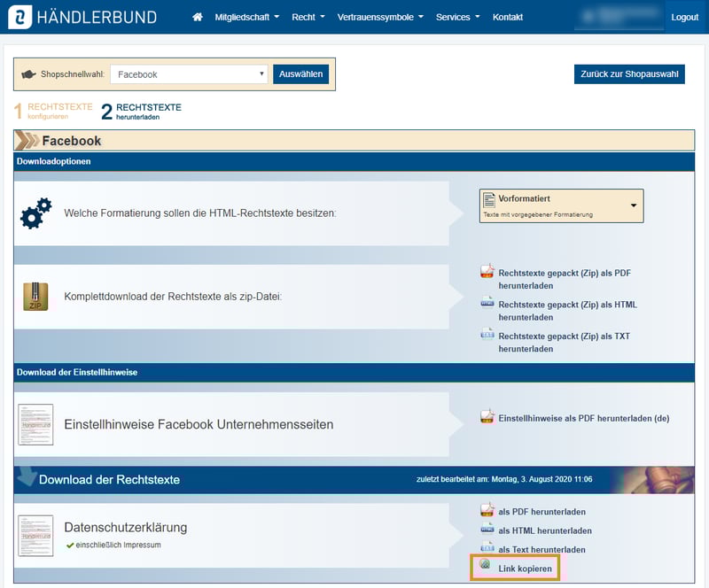Open the Recht menu
Screen dimensions: 709x588
click(308, 17)
